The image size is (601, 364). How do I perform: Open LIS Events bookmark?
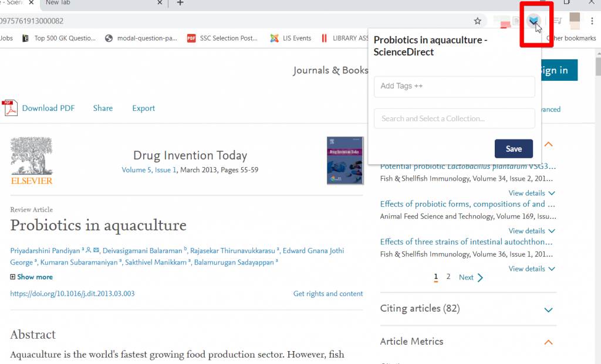[x=291, y=38]
